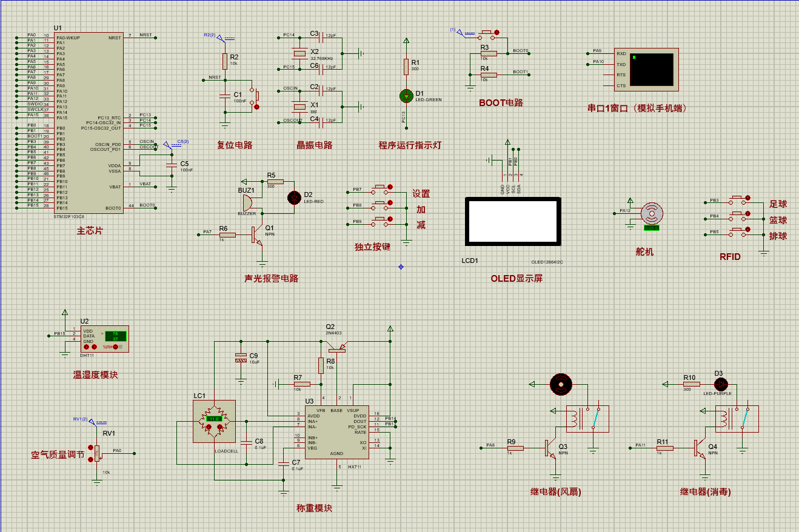
Task: Select the load cell LC1
Action: tap(214, 422)
